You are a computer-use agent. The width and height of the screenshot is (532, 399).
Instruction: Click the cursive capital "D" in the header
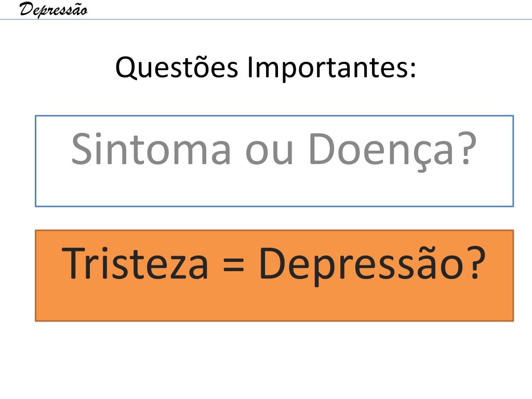click(x=28, y=9)
